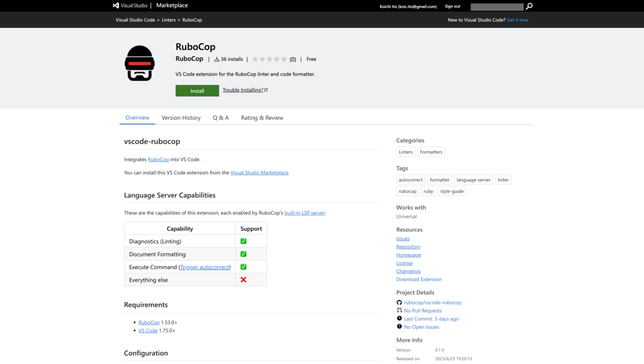Switch to the Version History tab
This screenshot has height=364, width=644.
(x=181, y=117)
